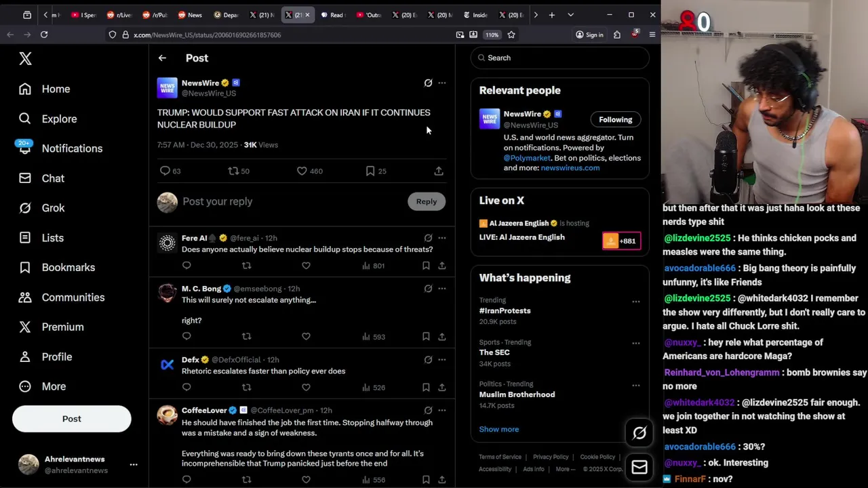Click the Reply button
This screenshot has width=868, height=488.
click(x=427, y=201)
